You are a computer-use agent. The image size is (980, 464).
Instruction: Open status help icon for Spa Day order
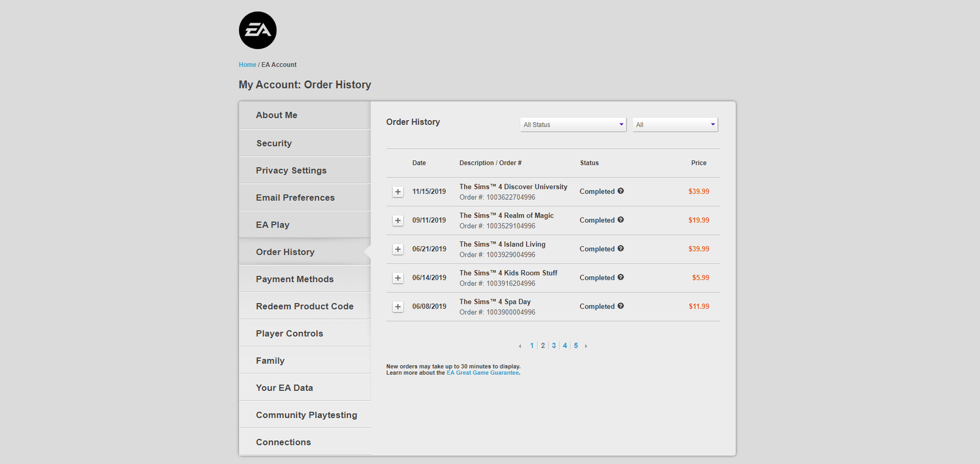[620, 306]
